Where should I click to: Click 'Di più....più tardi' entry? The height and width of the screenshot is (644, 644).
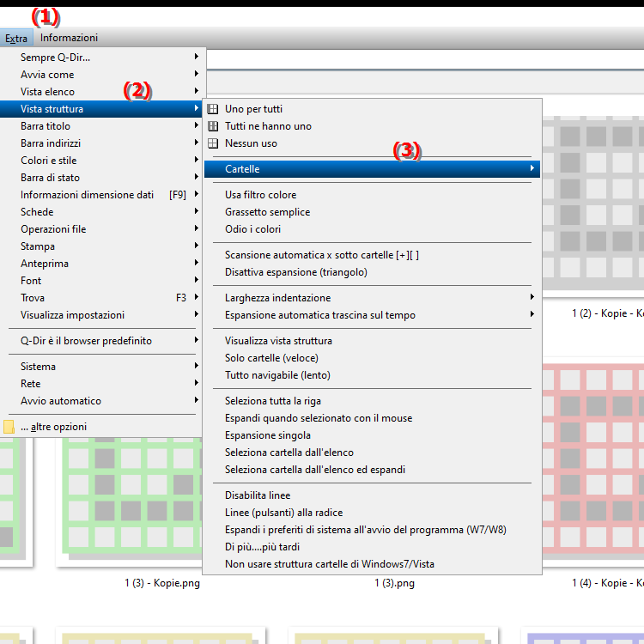point(372,548)
